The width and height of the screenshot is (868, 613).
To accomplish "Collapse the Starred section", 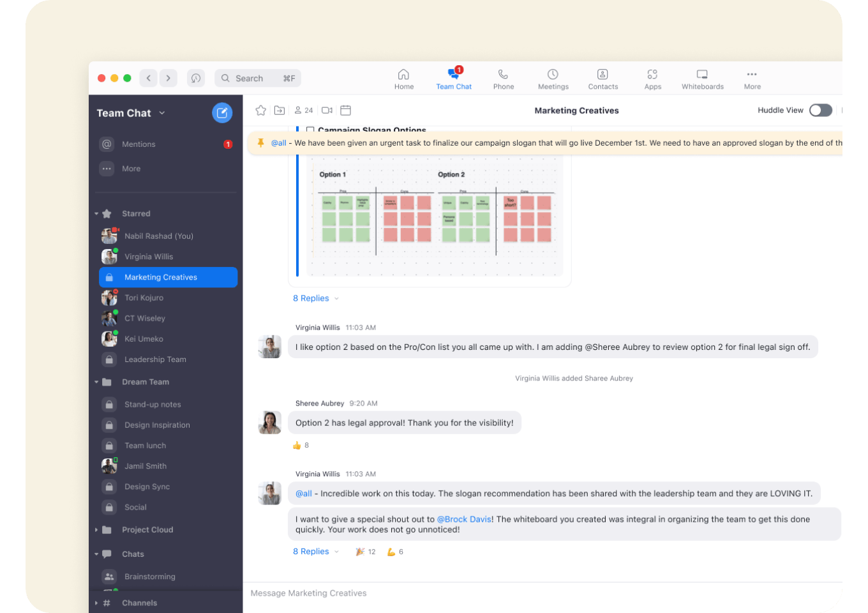I will click(96, 214).
